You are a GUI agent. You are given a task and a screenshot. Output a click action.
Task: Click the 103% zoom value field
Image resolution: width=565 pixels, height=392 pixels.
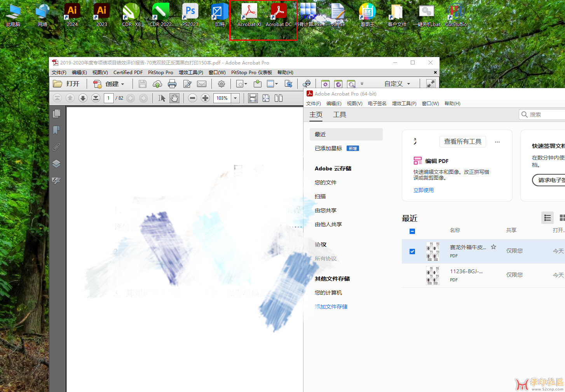(x=222, y=98)
